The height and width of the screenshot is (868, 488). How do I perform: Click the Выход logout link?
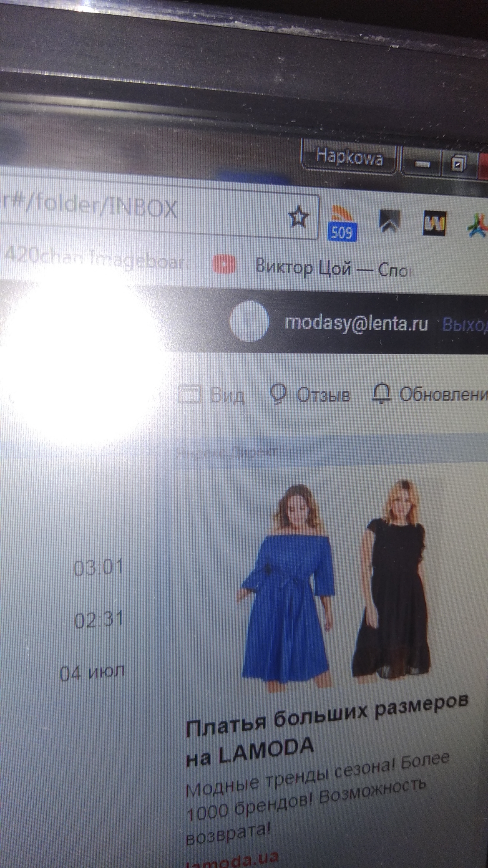point(465,325)
